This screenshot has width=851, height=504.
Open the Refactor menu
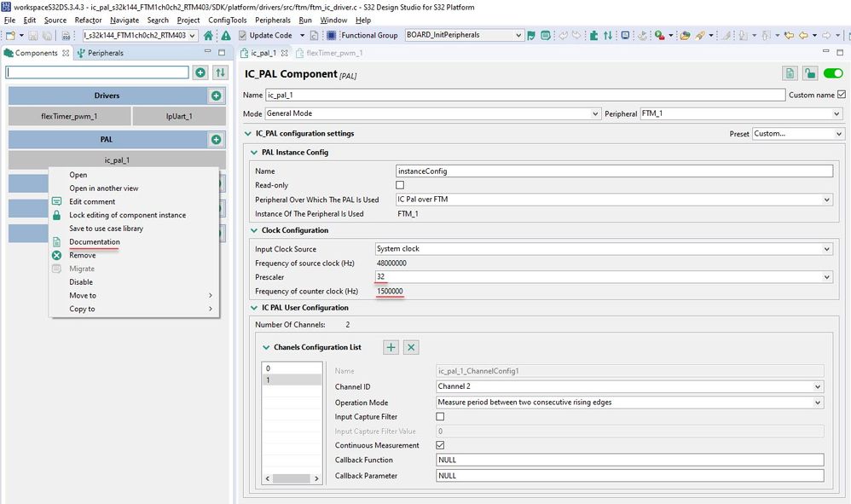(x=88, y=20)
